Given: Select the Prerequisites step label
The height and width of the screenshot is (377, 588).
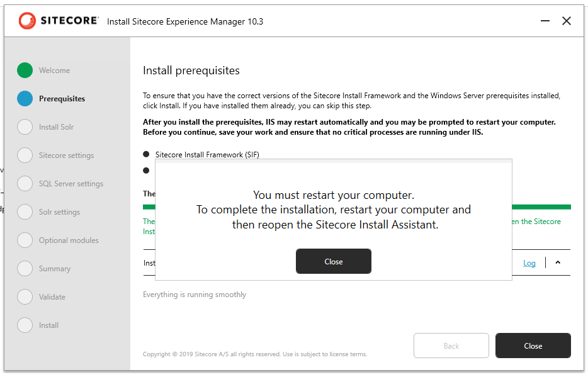Looking at the screenshot, I should [x=62, y=99].
